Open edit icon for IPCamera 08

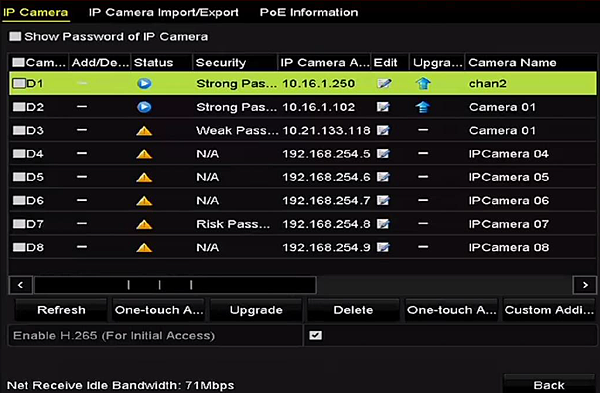[383, 248]
